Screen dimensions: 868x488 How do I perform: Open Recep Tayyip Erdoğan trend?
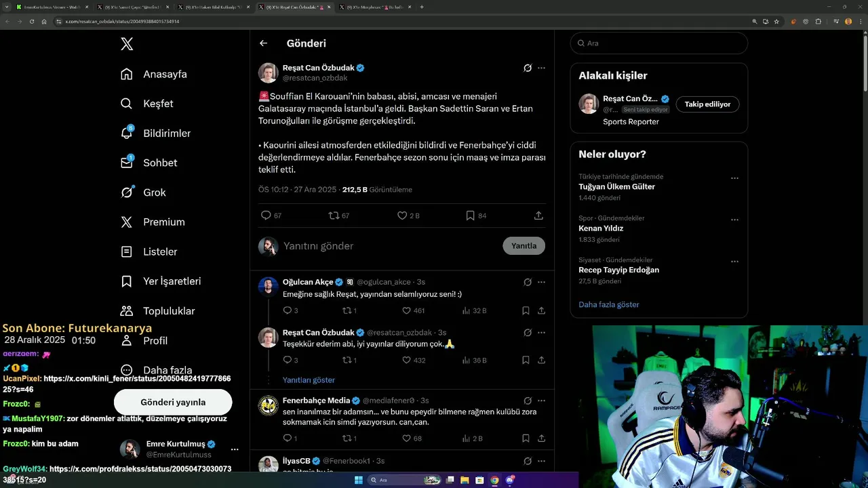[x=618, y=270]
